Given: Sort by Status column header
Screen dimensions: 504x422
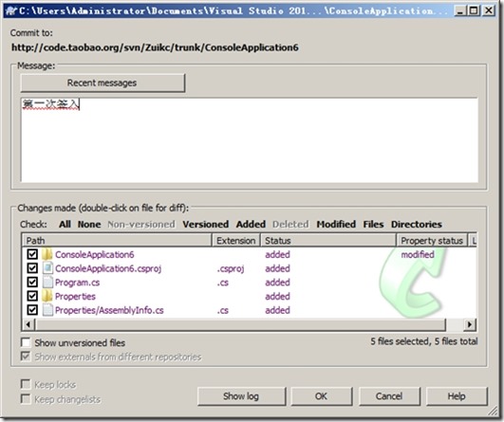Looking at the screenshot, I should [328, 241].
